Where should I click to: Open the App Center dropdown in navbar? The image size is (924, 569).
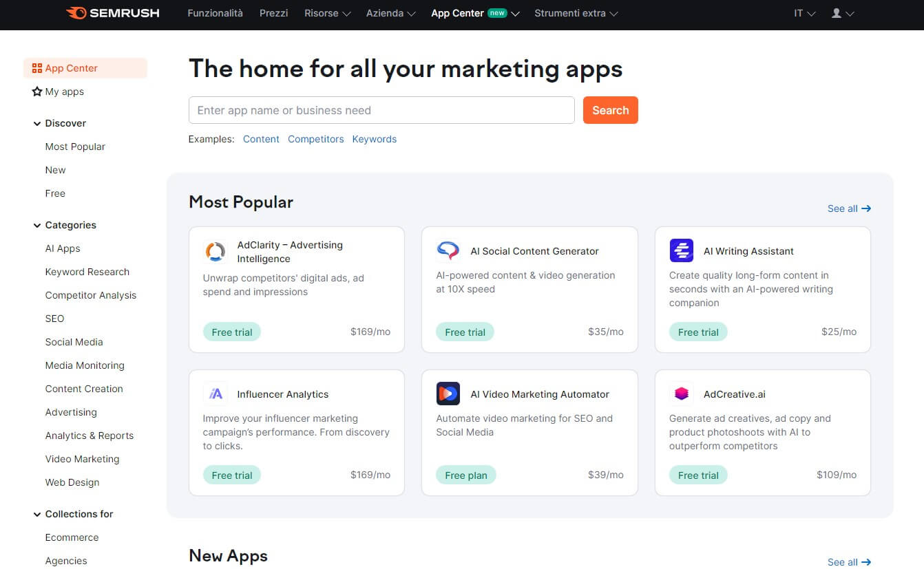tap(475, 13)
